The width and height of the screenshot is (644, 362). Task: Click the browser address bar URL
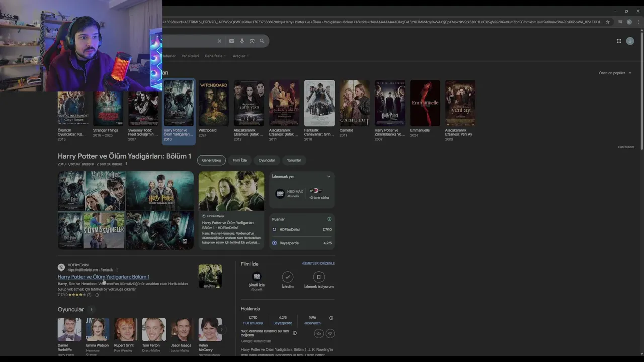[x=381, y=22]
